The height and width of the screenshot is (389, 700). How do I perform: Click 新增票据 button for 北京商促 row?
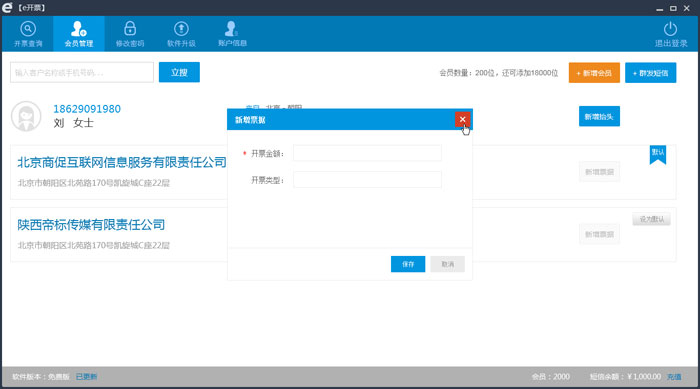(599, 172)
